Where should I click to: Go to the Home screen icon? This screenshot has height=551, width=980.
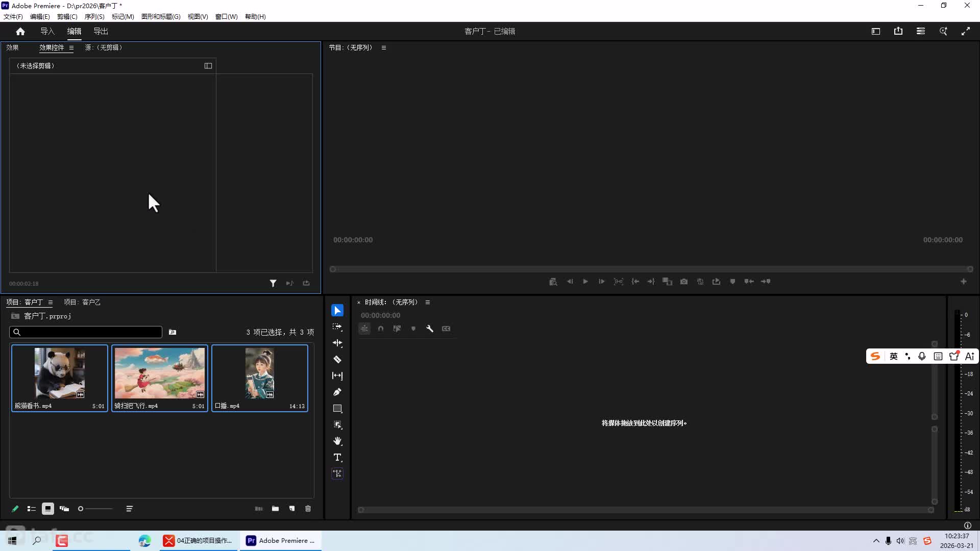tap(20, 31)
